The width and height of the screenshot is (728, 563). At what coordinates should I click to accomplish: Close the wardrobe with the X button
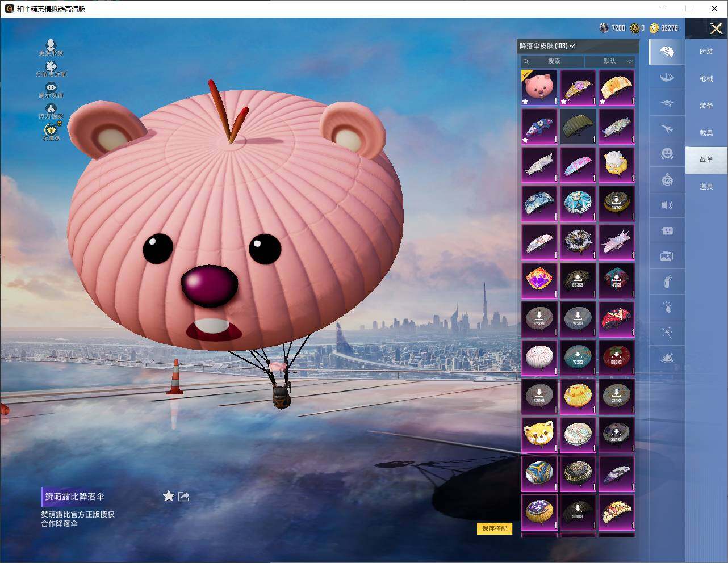pos(717,28)
